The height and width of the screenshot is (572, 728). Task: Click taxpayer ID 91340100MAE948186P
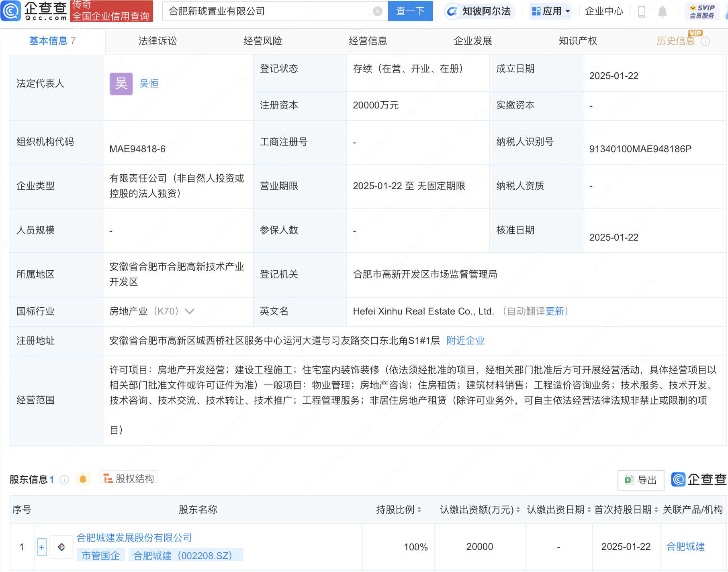pyautogui.click(x=640, y=149)
